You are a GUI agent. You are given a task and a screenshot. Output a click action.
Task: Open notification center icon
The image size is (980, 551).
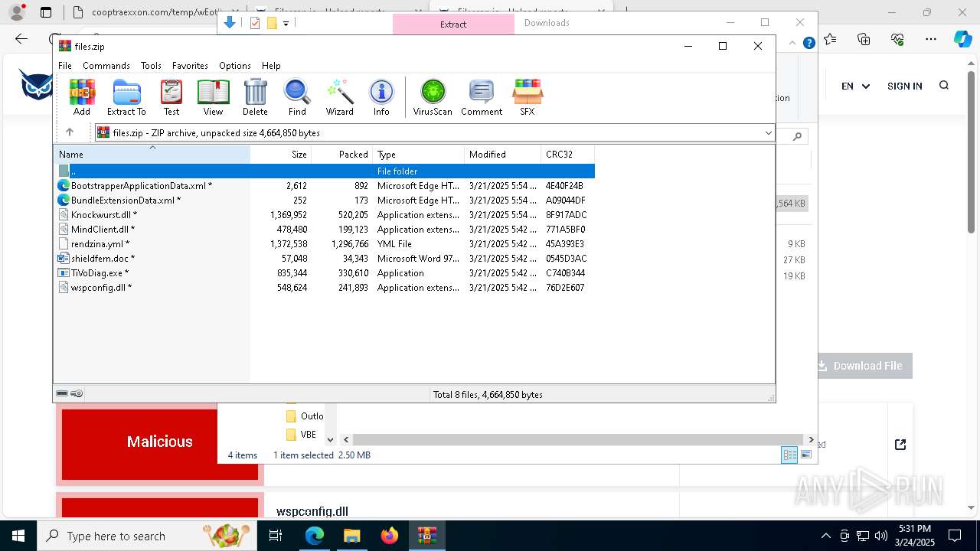tap(955, 536)
